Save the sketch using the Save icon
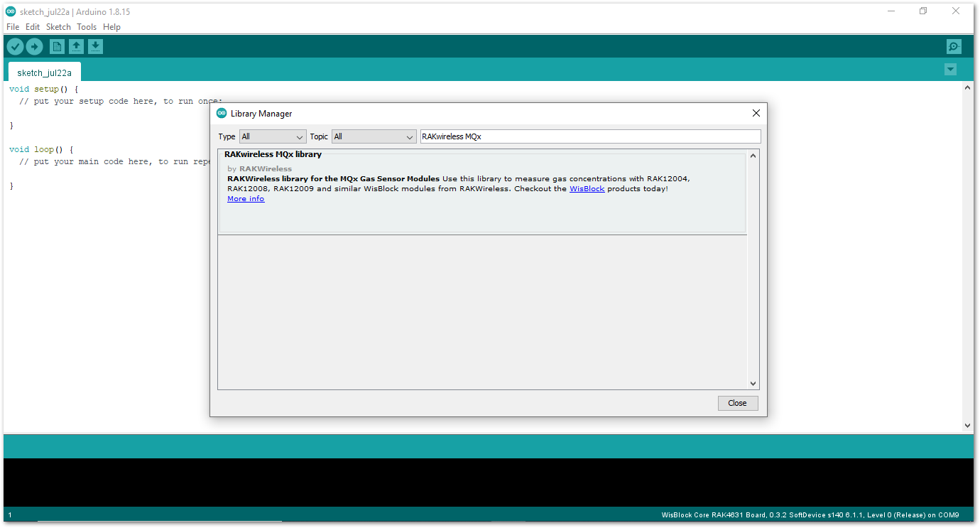The image size is (980, 528). coord(95,47)
